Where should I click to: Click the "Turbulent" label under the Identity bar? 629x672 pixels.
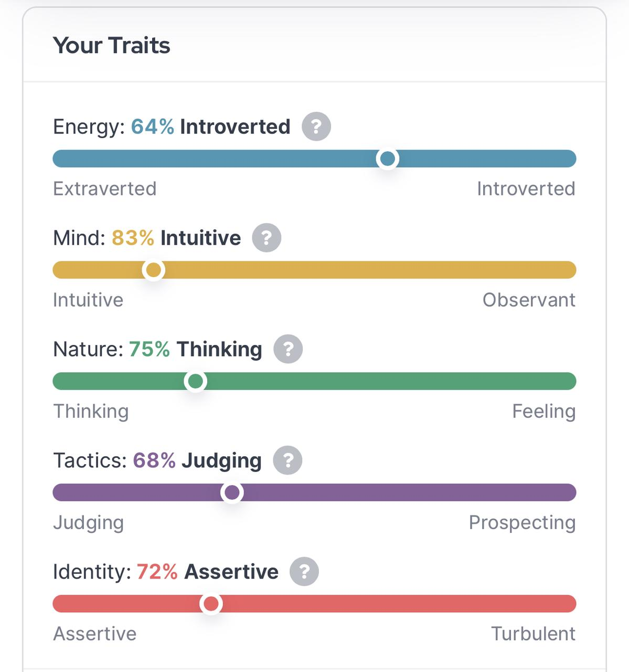(x=533, y=634)
